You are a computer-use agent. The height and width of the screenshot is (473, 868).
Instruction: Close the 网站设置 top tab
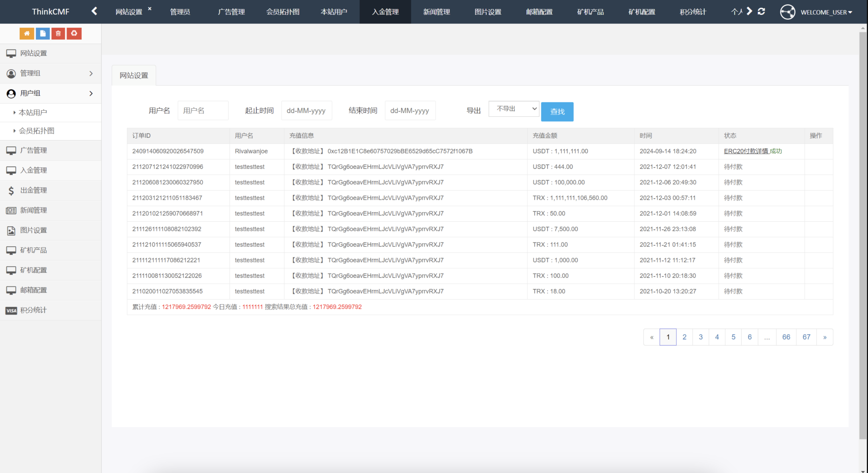click(x=150, y=8)
